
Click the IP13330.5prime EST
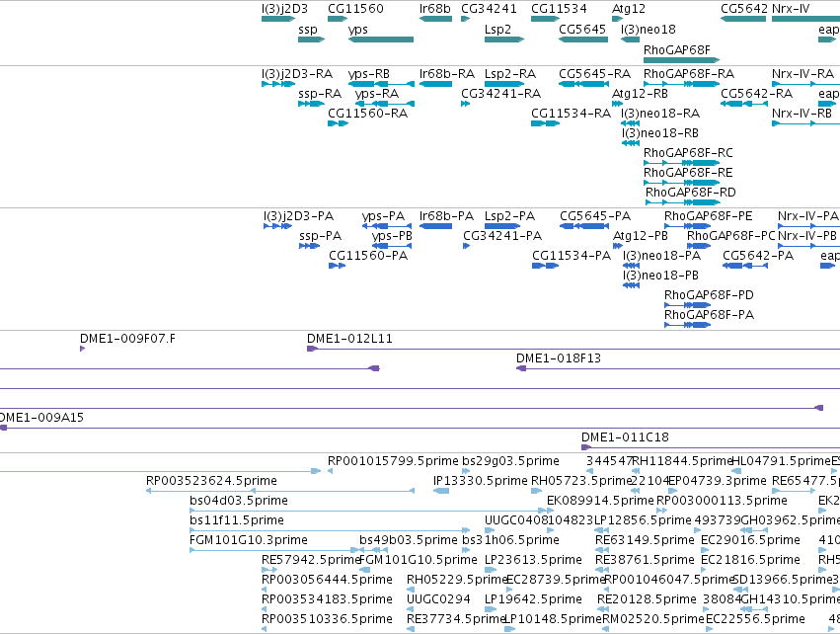point(441,491)
